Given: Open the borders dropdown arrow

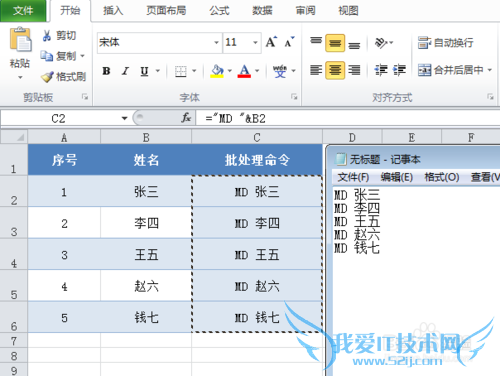Looking at the screenshot, I should [194, 71].
